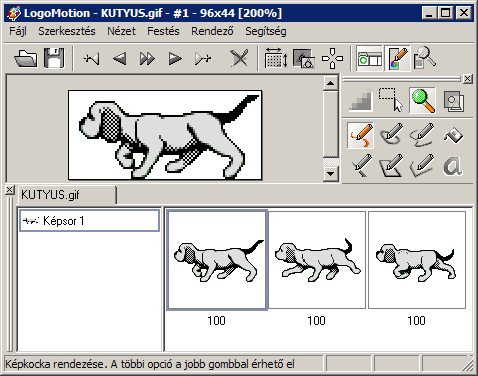Select Képsor 1 in the sequence list

coord(89,221)
